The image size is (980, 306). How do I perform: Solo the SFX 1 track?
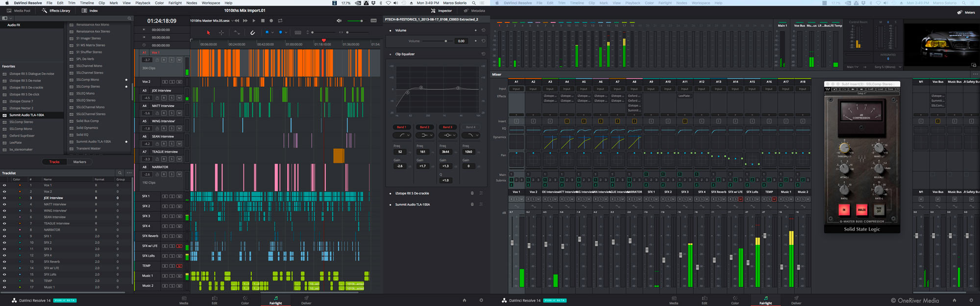tap(171, 196)
